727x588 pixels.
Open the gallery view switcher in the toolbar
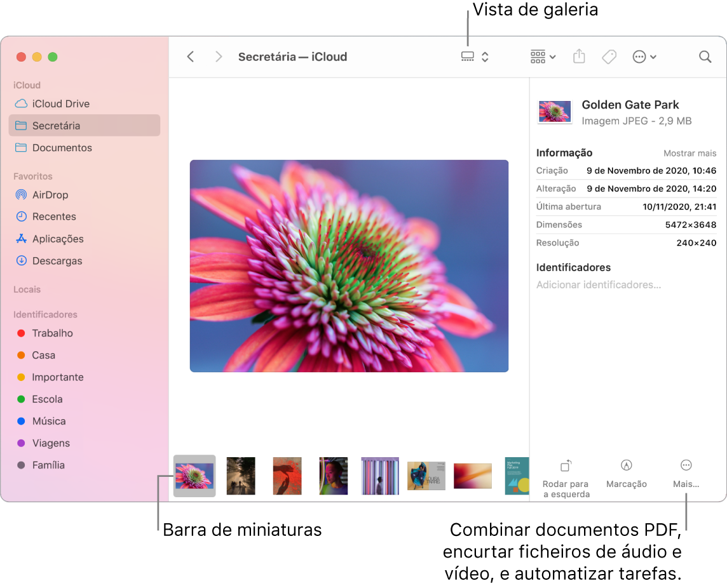469,57
